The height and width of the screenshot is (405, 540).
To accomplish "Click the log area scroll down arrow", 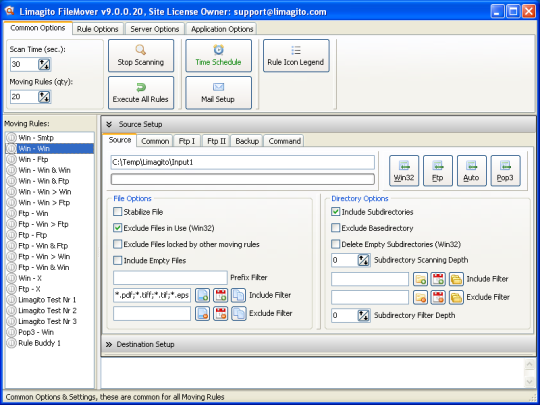I will pos(529,382).
